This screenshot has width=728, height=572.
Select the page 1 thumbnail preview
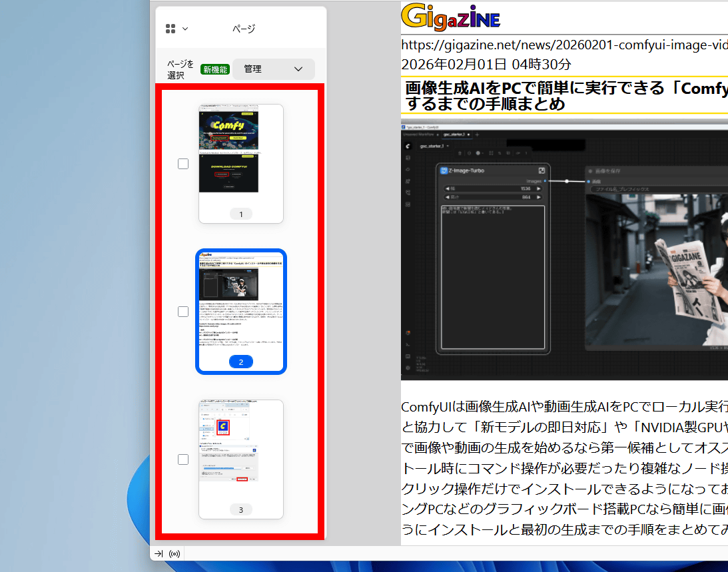(x=241, y=156)
